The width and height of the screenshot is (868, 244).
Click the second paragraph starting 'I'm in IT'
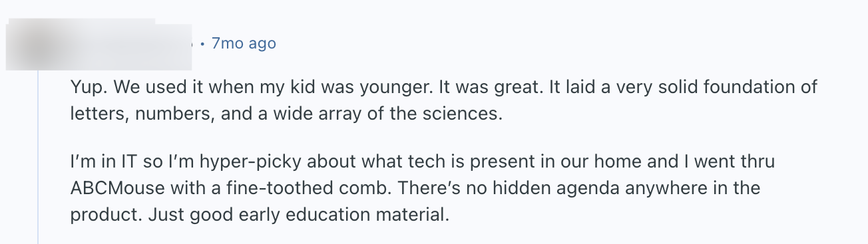423,187
